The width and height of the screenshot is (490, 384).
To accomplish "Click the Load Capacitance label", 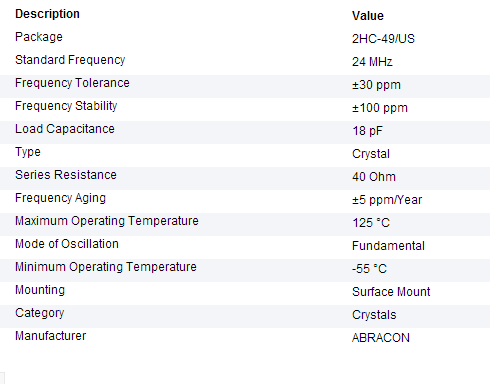I will pos(65,129).
